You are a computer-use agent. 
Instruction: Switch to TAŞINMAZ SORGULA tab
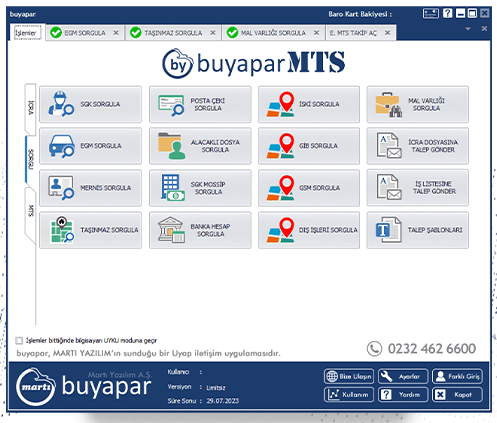(173, 33)
